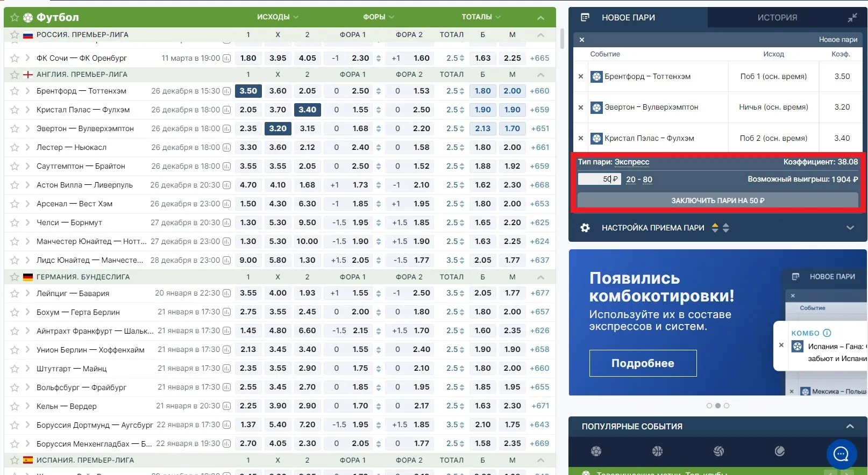This screenshot has height=475, width=868.
Task: Click the bet acceptance arrows icon
Action: pyautogui.click(x=721, y=228)
